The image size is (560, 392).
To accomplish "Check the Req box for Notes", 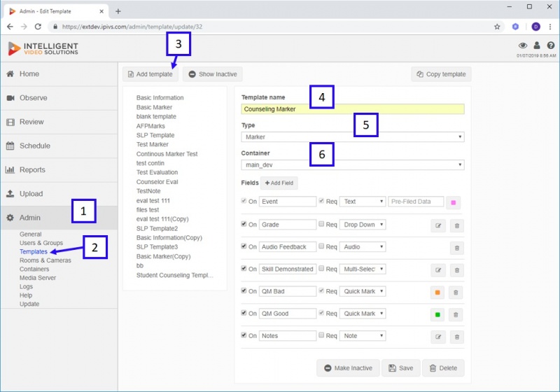I will click(321, 335).
